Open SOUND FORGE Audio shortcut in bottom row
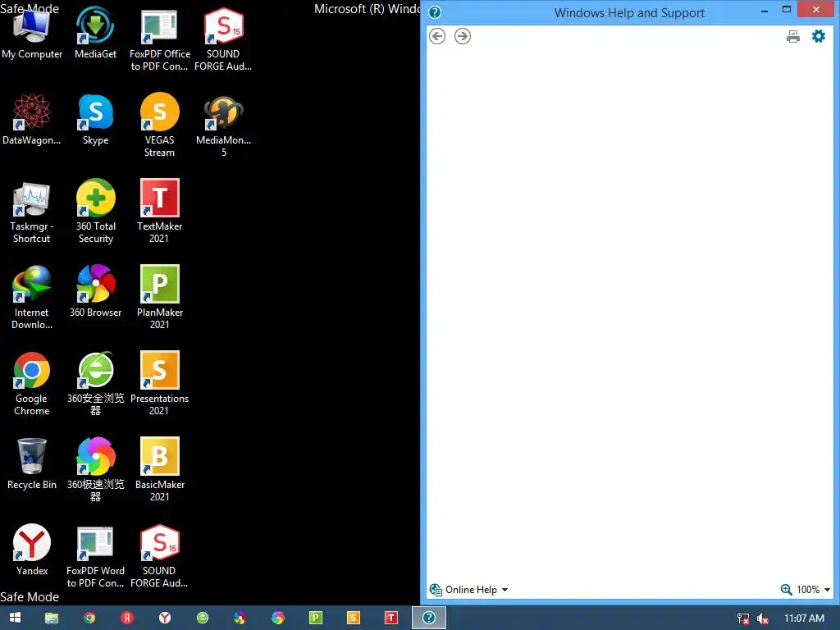Screen dimensions: 840x630 click(159, 557)
